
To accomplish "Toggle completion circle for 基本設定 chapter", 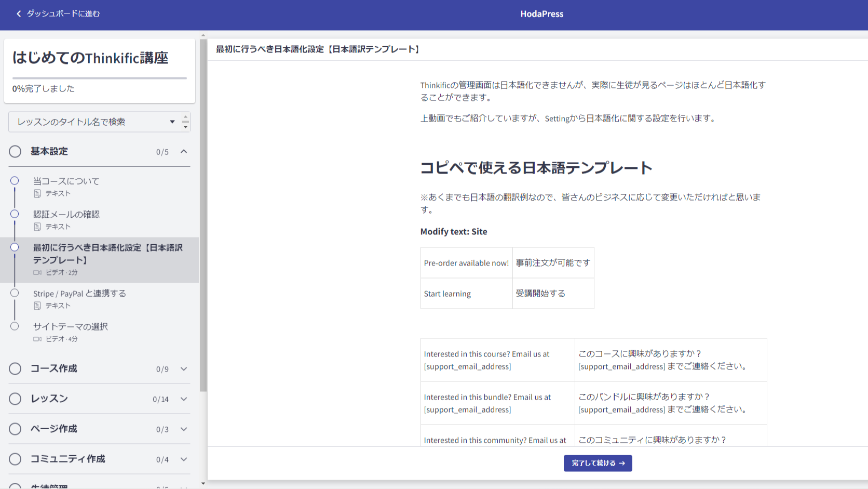I will [x=15, y=151].
